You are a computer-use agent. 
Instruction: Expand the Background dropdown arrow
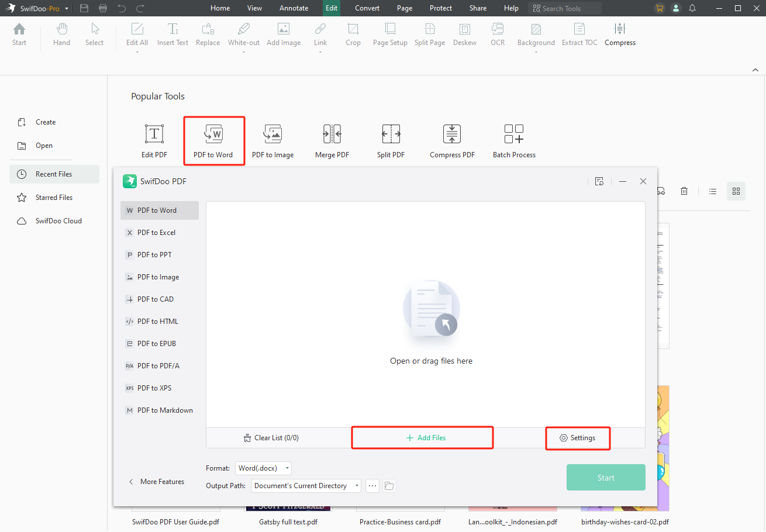536,52
